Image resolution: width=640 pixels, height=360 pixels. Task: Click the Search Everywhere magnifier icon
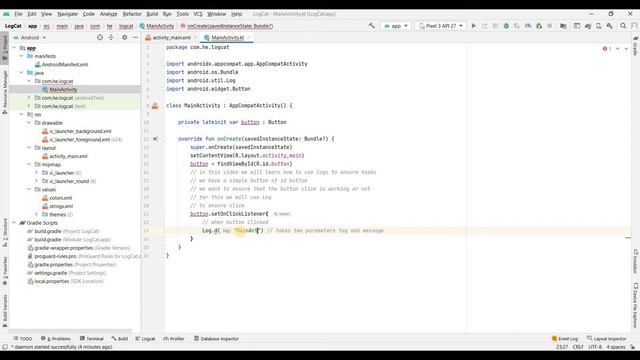point(623,26)
